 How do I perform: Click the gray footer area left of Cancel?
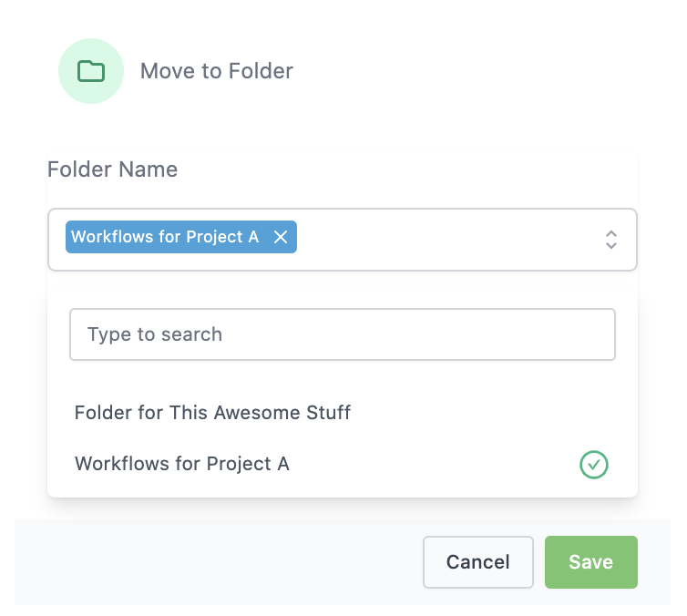click(x=219, y=562)
